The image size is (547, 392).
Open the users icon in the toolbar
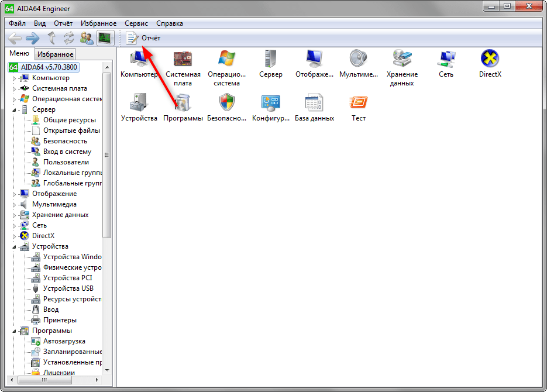(87, 38)
